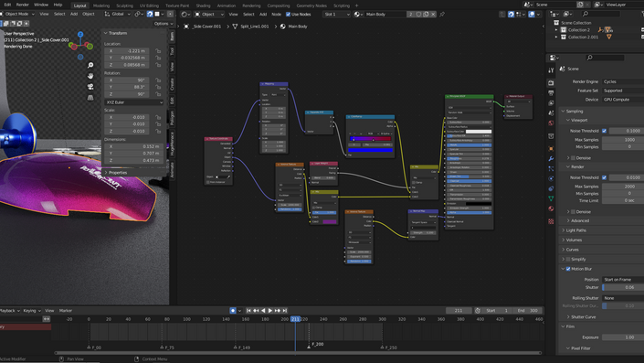This screenshot has height=363, width=644.
Task: Open the Texture properties checker icon
Action: point(551,221)
